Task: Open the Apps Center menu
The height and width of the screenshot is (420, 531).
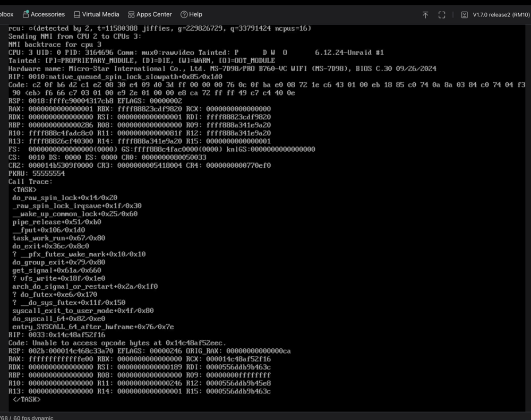Action: point(150,14)
